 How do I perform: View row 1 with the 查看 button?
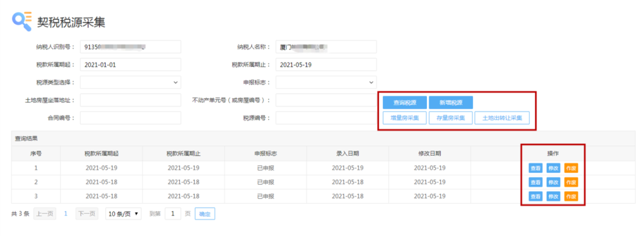[x=535, y=168]
